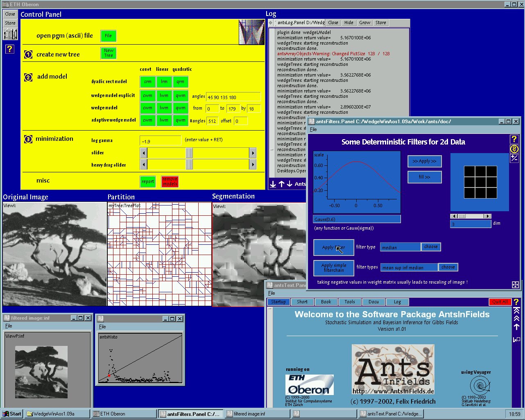Click the Windows Start button
This screenshot has height=420, width=525.
tap(12, 414)
